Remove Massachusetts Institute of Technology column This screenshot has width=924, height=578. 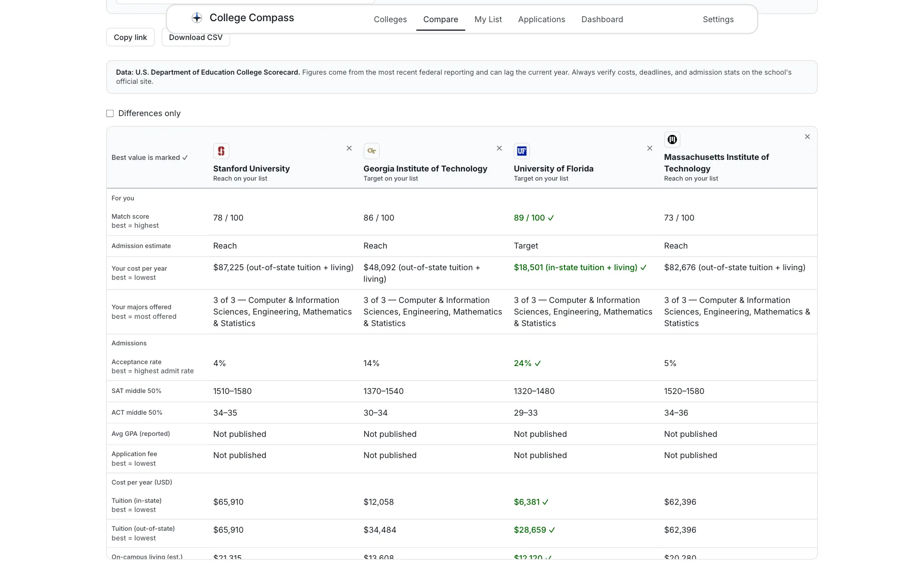click(808, 137)
